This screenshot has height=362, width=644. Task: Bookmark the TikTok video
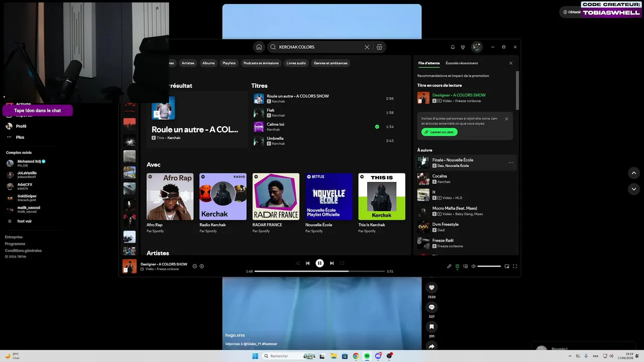(431, 327)
